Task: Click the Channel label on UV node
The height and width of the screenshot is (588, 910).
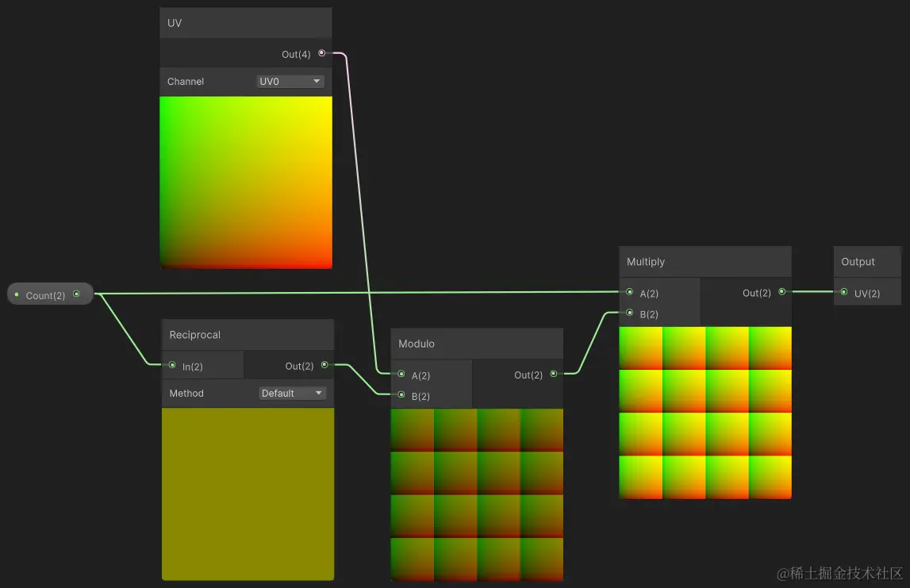Action: [186, 81]
